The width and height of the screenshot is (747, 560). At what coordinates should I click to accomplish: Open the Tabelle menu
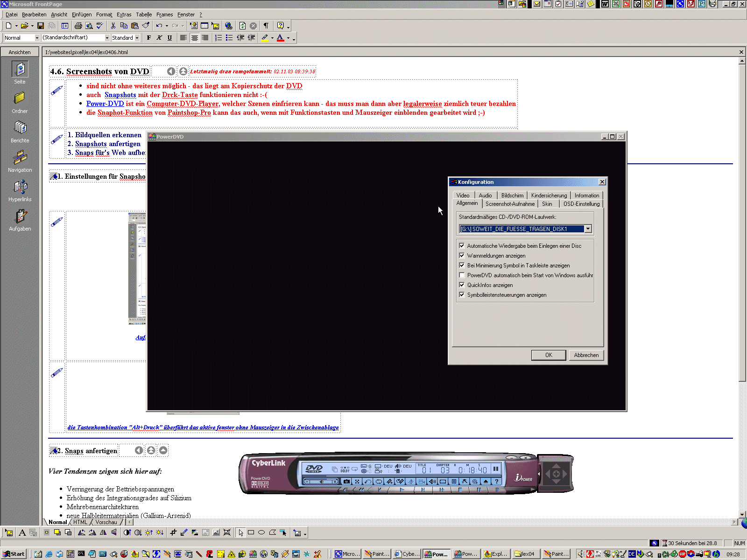pos(144,14)
